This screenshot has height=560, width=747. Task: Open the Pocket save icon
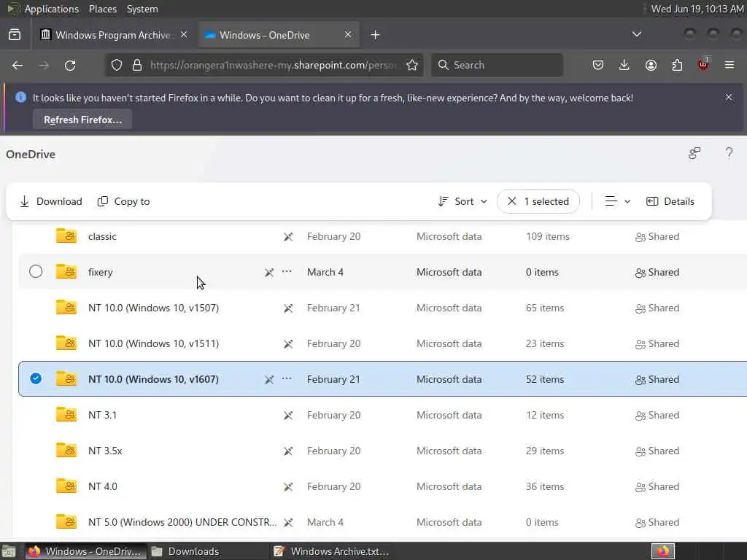[x=598, y=65]
